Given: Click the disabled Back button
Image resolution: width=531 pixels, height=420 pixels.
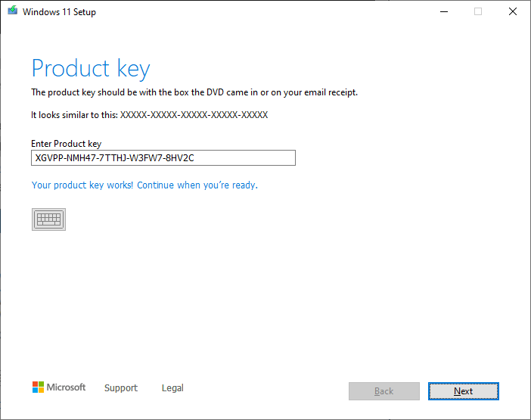Looking at the screenshot, I should tap(384, 391).
